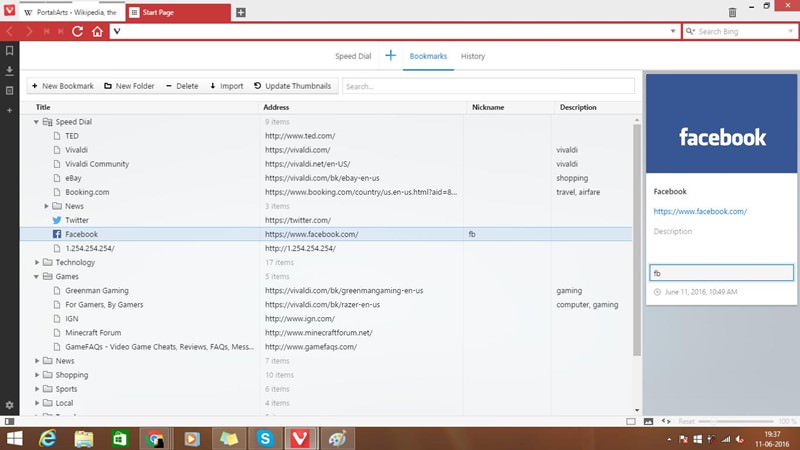The height and width of the screenshot is (450, 800).
Task: Toggle the side panel from the status bar
Action: coord(9,421)
